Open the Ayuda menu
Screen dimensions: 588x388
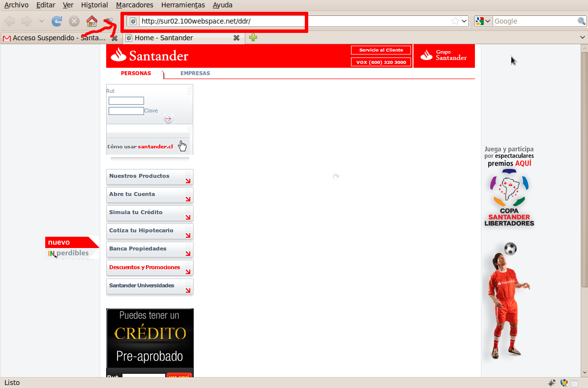[x=222, y=5]
